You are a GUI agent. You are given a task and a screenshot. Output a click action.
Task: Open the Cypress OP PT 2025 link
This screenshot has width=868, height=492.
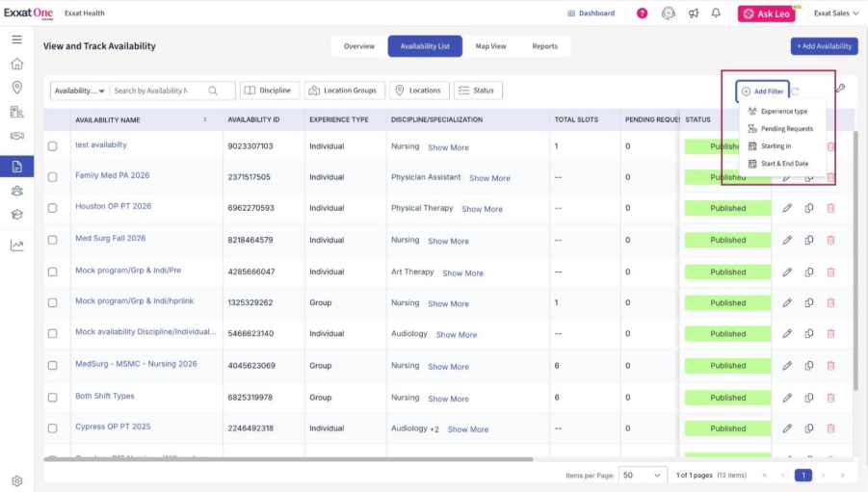pos(113,427)
